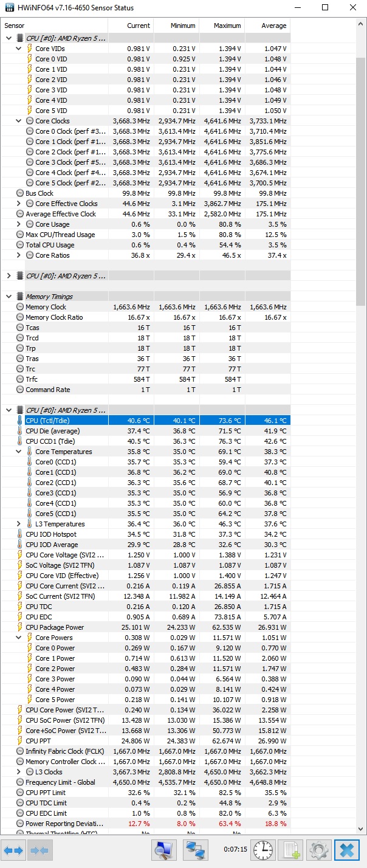
Task: Open the sensor monitor magnifier icon
Action: point(163,850)
